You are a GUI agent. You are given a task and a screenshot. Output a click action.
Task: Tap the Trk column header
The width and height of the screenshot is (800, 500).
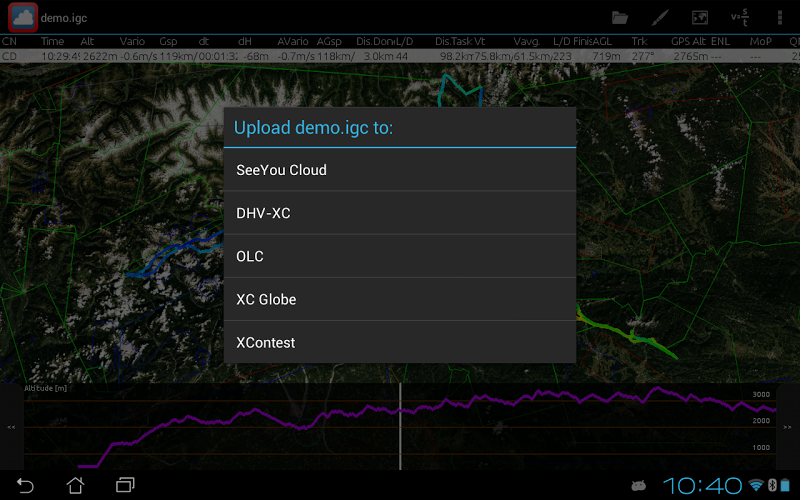pyautogui.click(x=639, y=41)
